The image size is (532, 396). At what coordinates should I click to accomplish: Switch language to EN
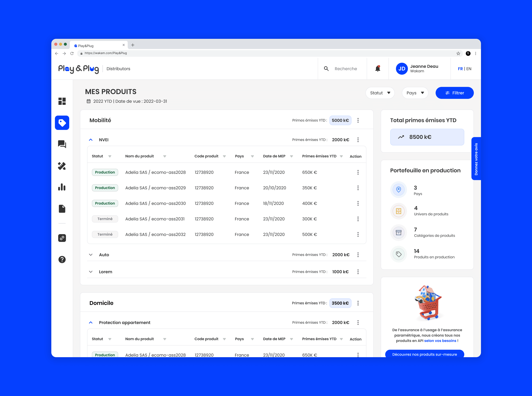click(469, 69)
